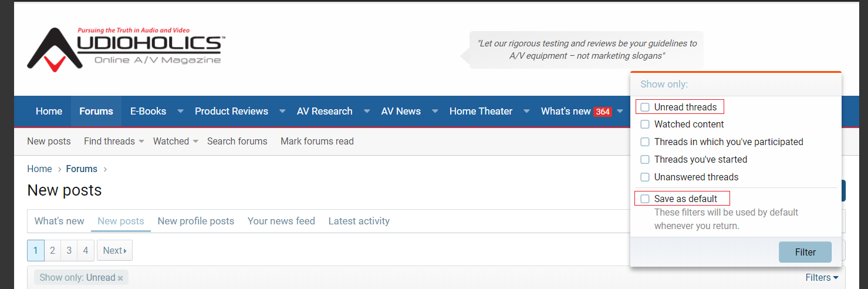Tick Threads in which you've participated
This screenshot has width=868, height=289.
tap(645, 142)
